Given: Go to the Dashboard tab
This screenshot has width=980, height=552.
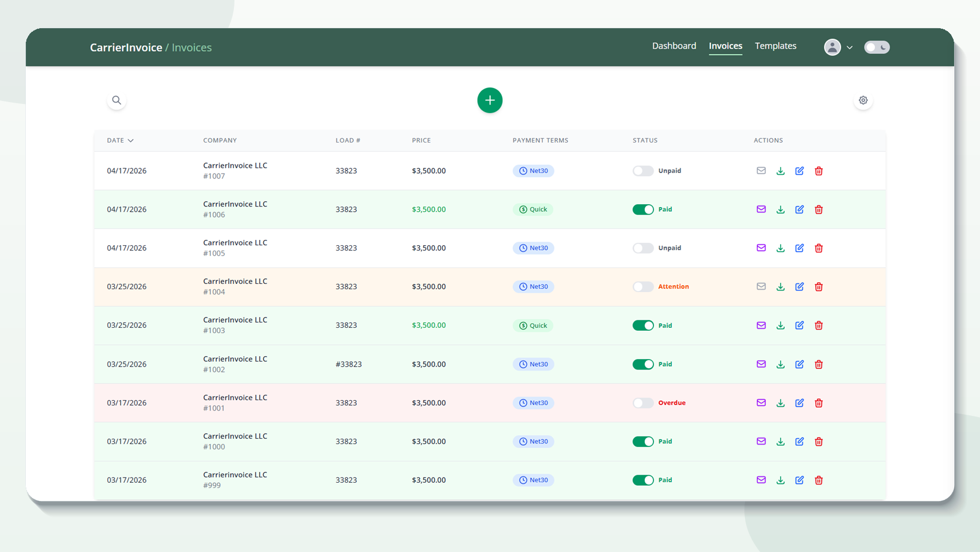Looking at the screenshot, I should [x=674, y=46].
